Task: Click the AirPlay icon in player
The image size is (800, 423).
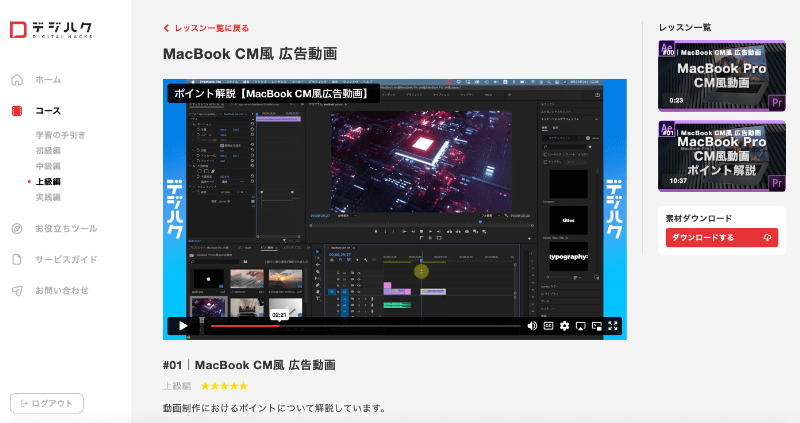Action: (580, 325)
